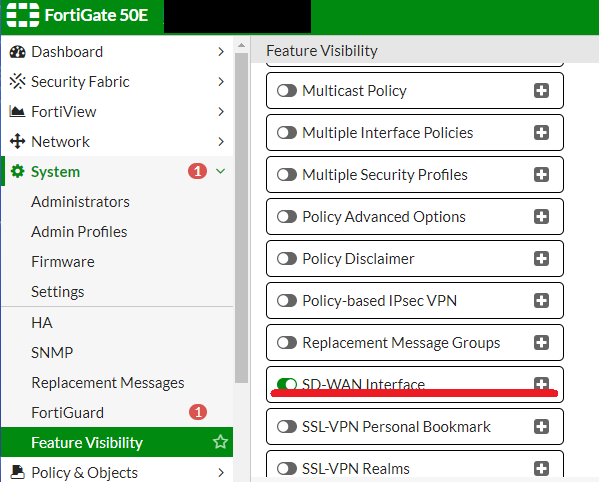599x482 pixels.
Task: Expand the Policy & Objects chevron
Action: coord(221,472)
